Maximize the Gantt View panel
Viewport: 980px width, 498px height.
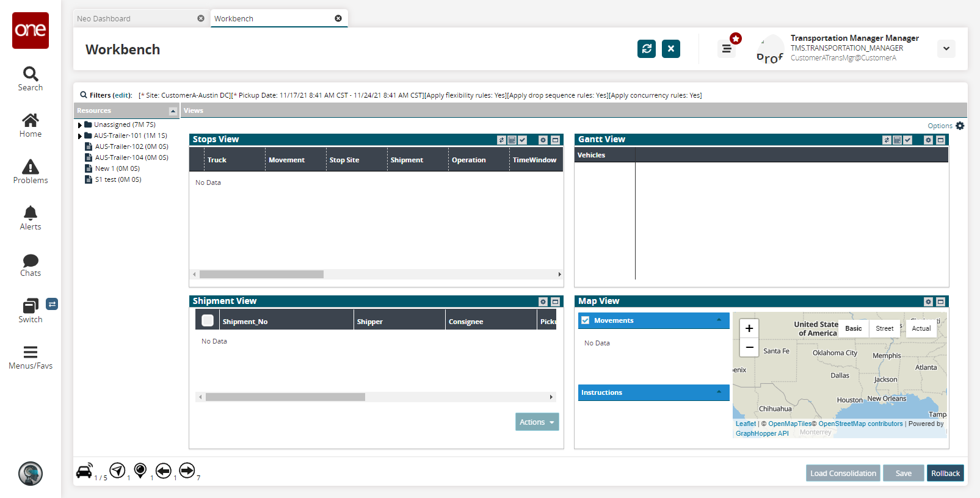point(940,140)
